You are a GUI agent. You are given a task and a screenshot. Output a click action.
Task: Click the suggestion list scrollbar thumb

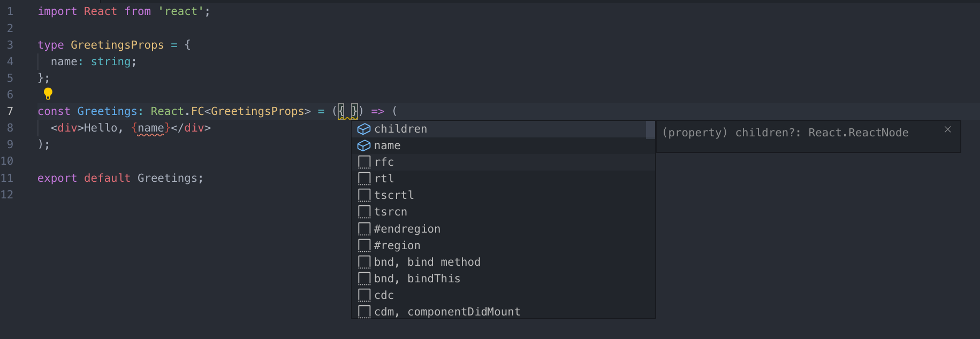tap(650, 130)
